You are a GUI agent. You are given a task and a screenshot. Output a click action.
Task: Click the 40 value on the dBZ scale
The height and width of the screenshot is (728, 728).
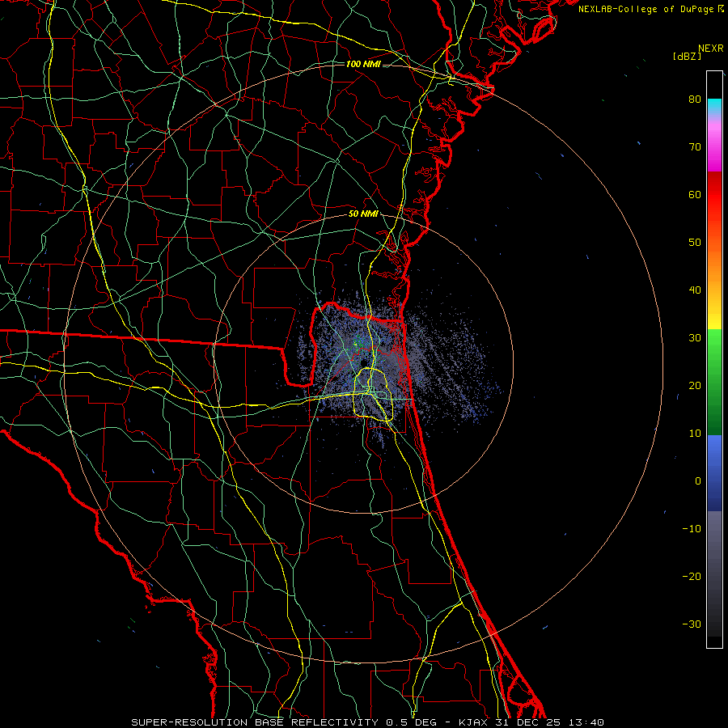click(x=695, y=290)
